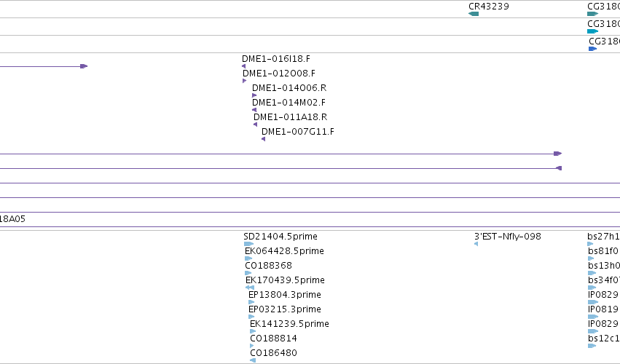This screenshot has height=364, width=620.
Task: Click the EP03215.3prime arrow glyph
Action: [251, 317]
